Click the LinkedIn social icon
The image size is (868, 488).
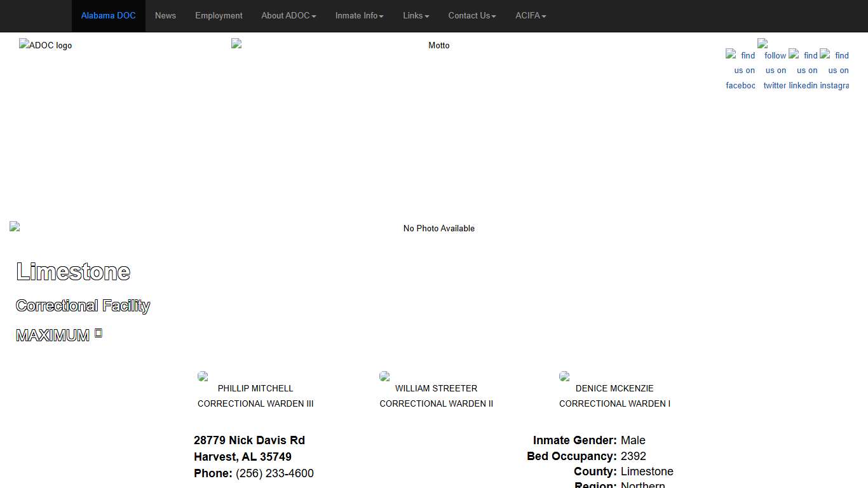(x=803, y=69)
